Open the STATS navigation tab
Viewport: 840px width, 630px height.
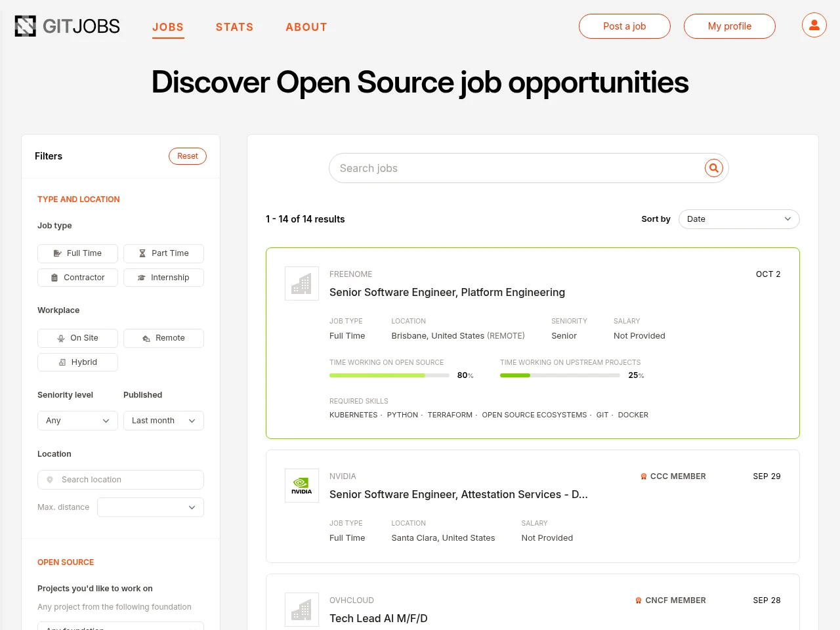click(234, 27)
